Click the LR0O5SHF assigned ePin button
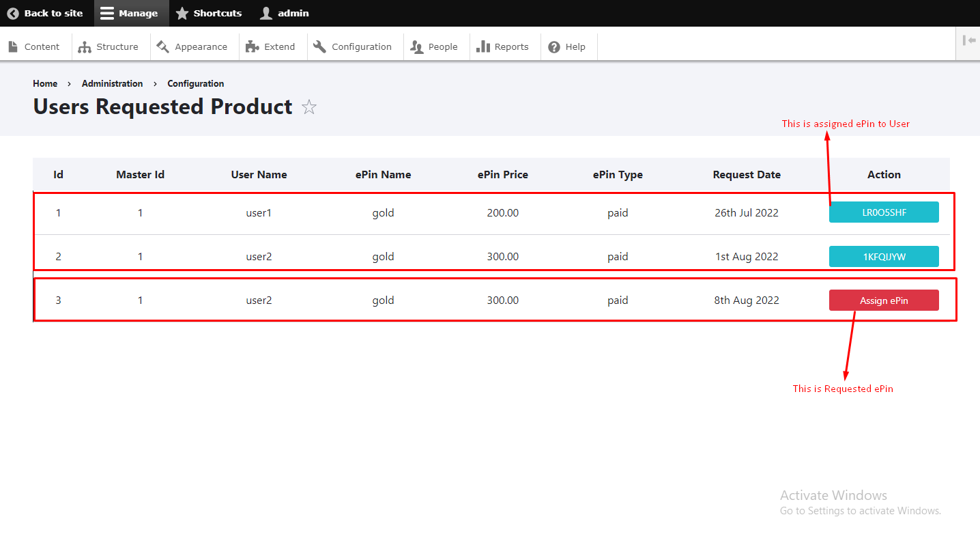The width and height of the screenshot is (980, 545). [884, 212]
